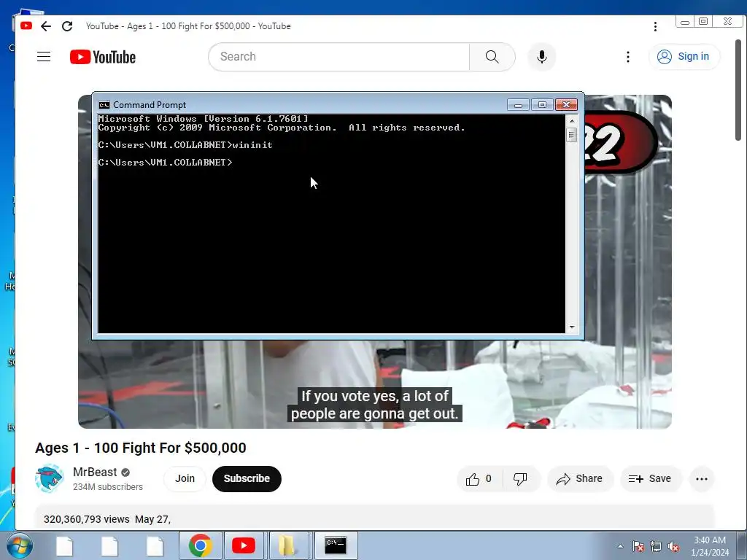Open volume speaker tray icon
Screen dimensions: 747x560
pos(673,547)
